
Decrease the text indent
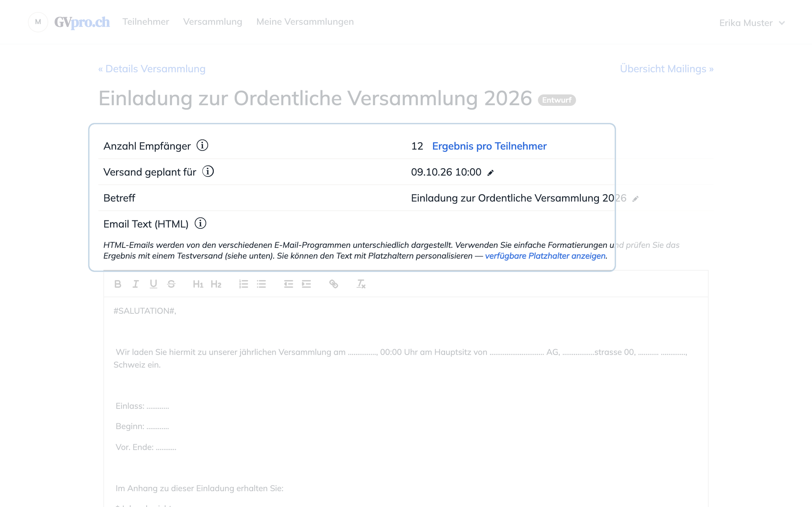coord(288,284)
